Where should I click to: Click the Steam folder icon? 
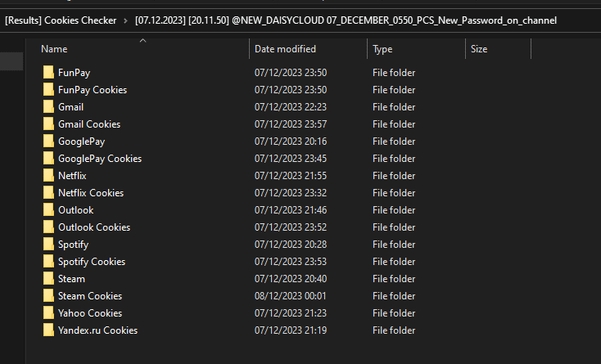tap(48, 279)
